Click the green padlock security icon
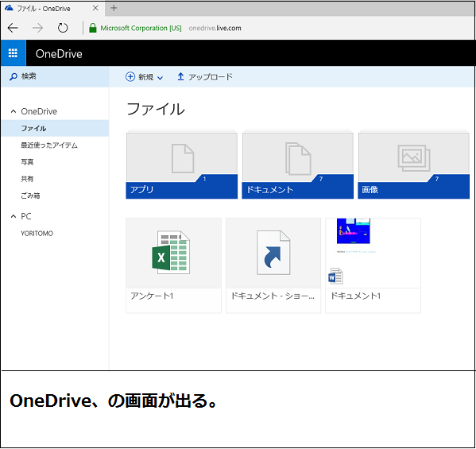 pyautogui.click(x=93, y=28)
